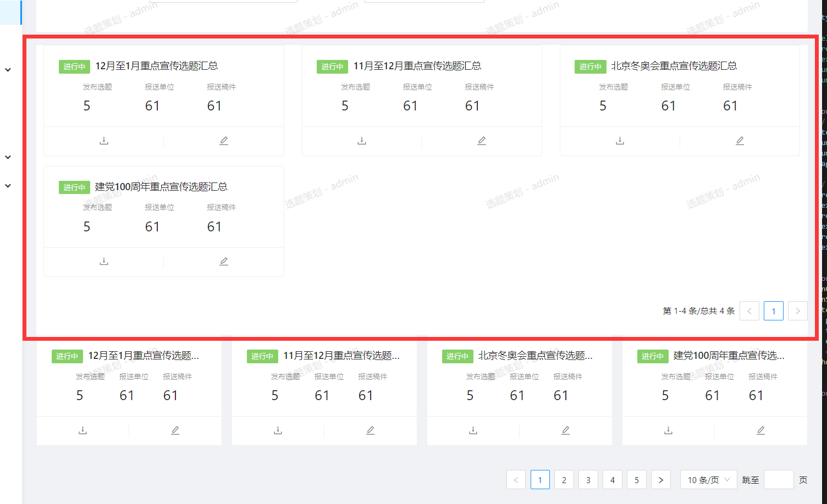Download the 12月至1月重点宣传选题汇总 report

103,141
